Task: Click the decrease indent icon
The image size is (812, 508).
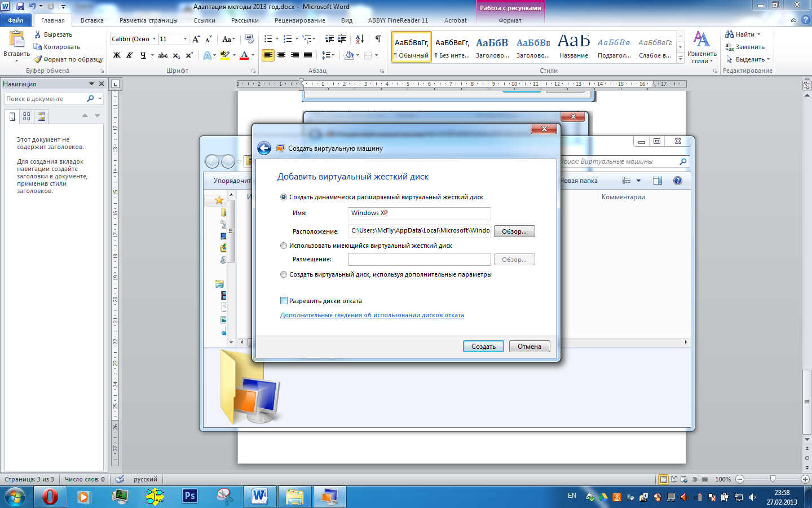Action: click(329, 39)
